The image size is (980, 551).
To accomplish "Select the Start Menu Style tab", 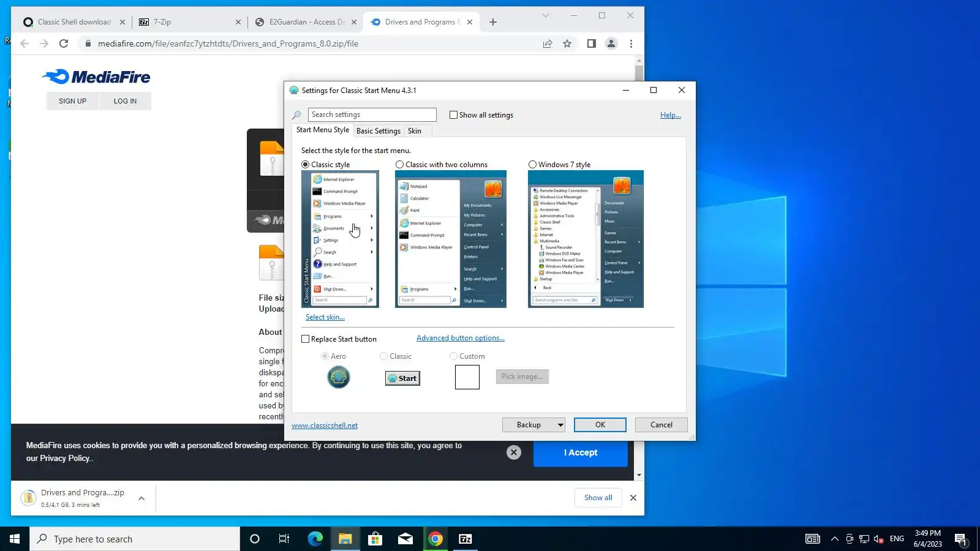I will coord(323,130).
